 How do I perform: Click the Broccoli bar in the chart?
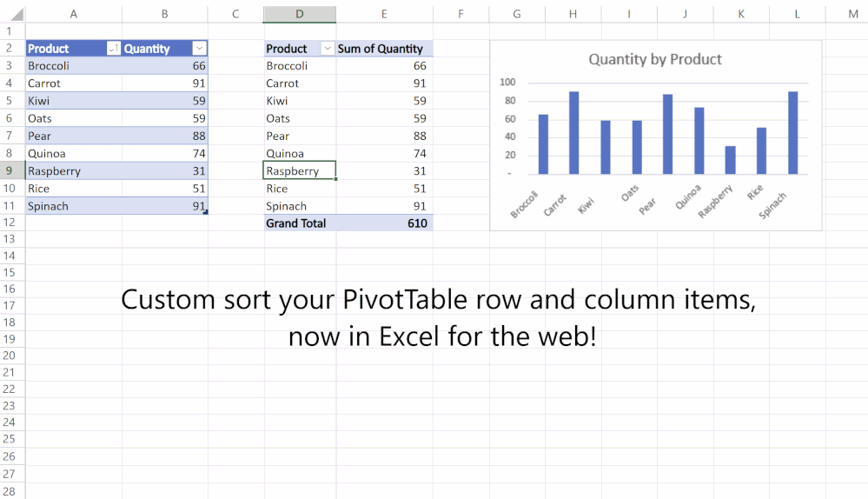(x=543, y=144)
